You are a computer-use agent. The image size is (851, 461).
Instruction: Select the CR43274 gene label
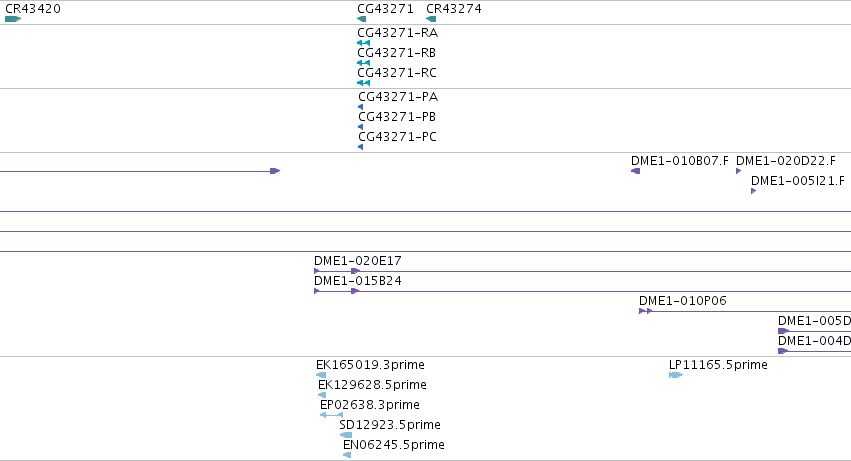click(x=454, y=9)
